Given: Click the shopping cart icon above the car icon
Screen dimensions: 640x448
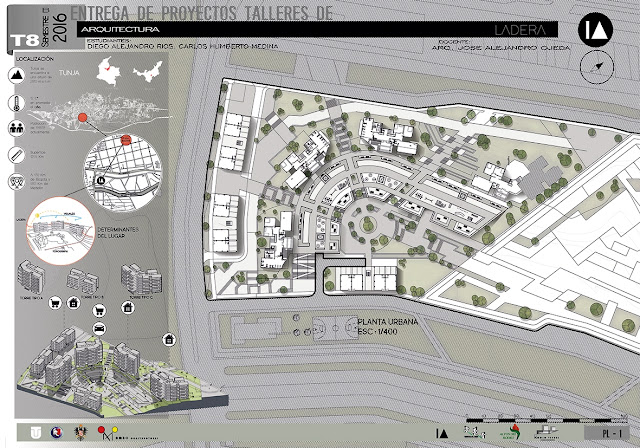Looking at the screenshot, I should tap(99, 311).
